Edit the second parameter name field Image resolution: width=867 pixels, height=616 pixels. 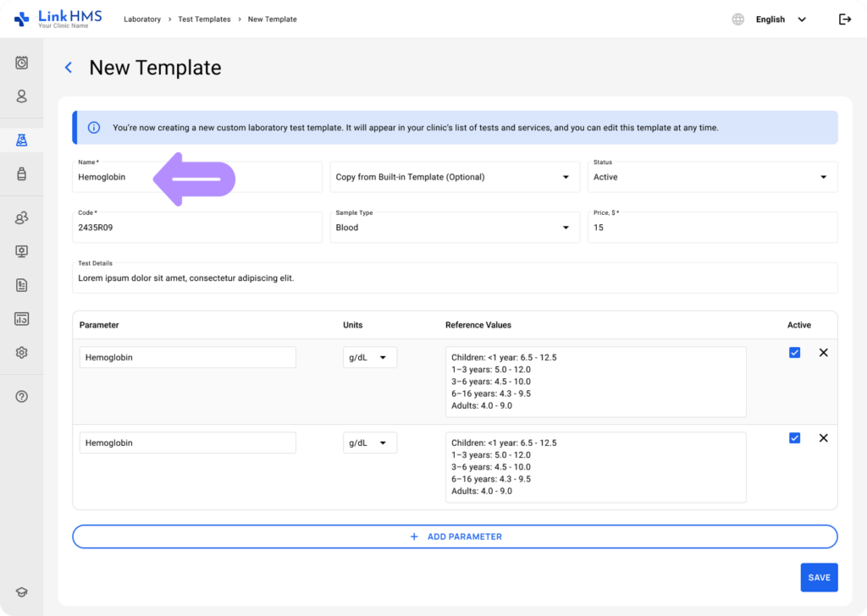tap(187, 443)
